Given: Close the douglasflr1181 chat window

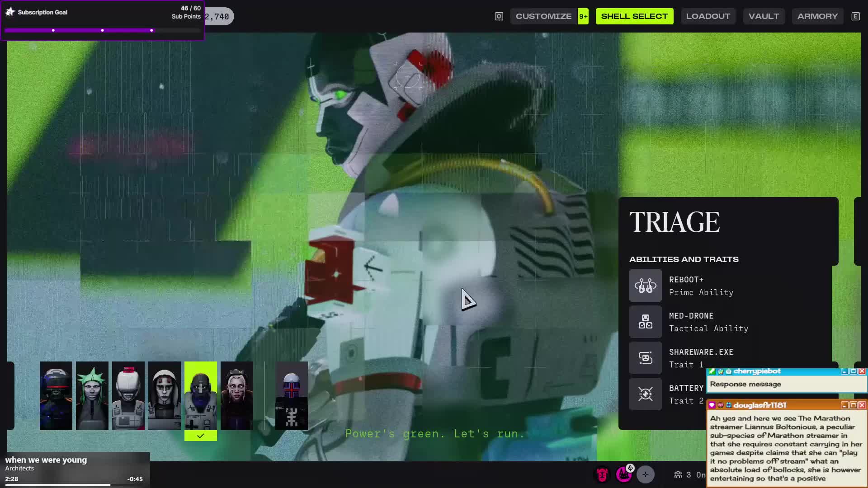Looking at the screenshot, I should coord(862,405).
